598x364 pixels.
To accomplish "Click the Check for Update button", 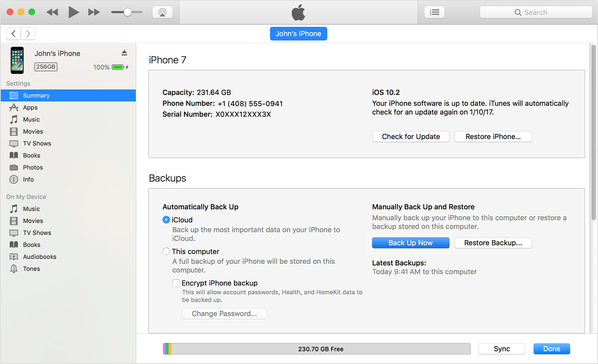I will click(411, 137).
